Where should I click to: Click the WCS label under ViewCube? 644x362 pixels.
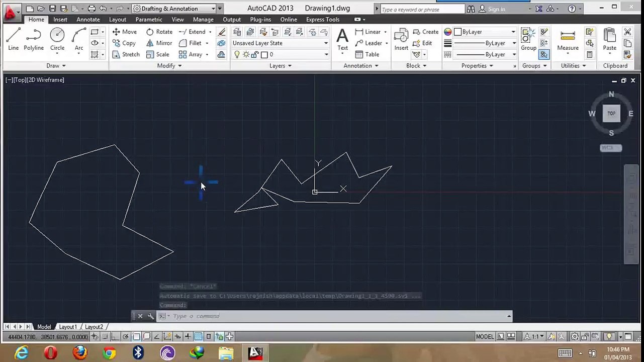tap(611, 148)
